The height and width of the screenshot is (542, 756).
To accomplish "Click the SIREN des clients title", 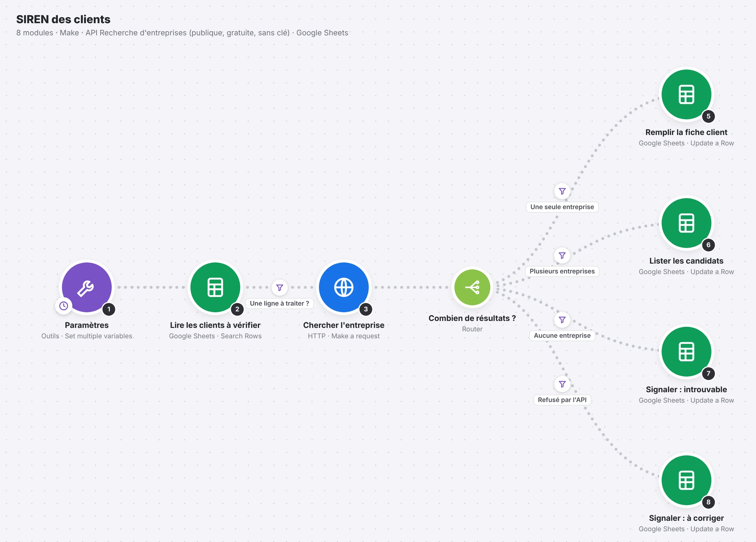I will tap(63, 19).
